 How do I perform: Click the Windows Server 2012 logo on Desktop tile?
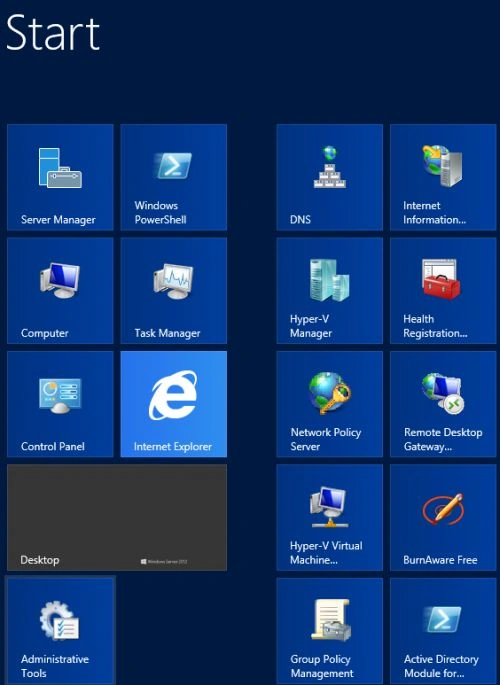pyautogui.click(x=164, y=561)
